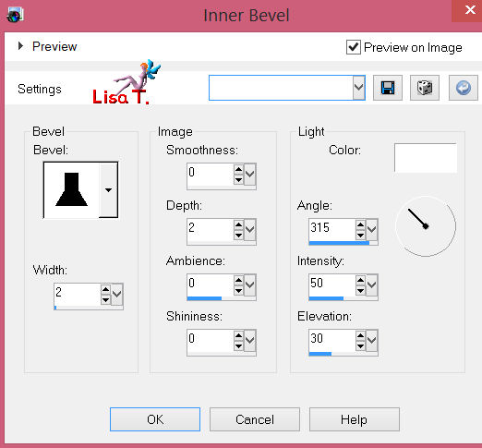Screen dimensions: 482x448
Task: Click the OK button
Action: (x=155, y=419)
